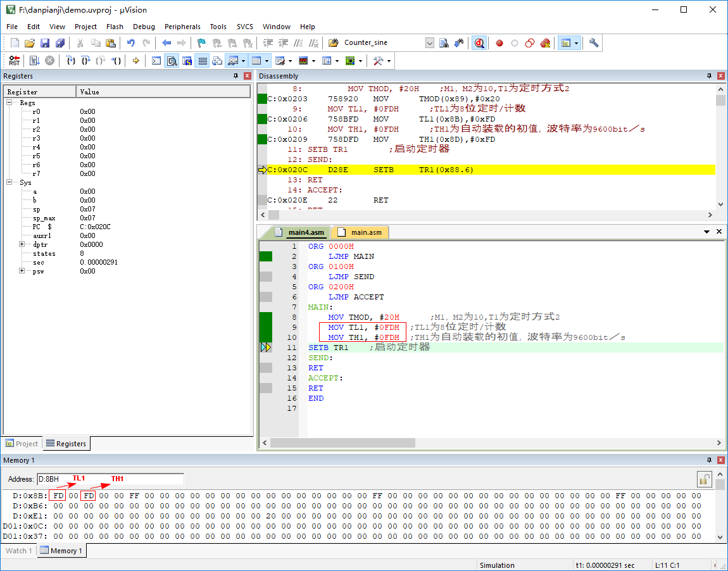Open Analysis Windows dropdown arrow
The height and width of the screenshot is (571, 728).
[x=313, y=61]
